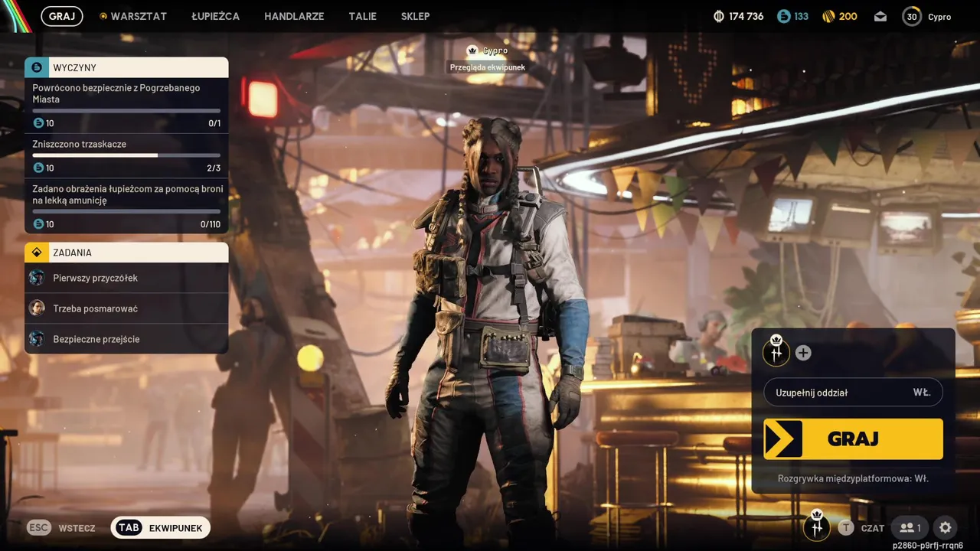Viewport: 980px width, 551px height.
Task: Click reward icon under lekką amunicję feat
Action: pos(38,224)
